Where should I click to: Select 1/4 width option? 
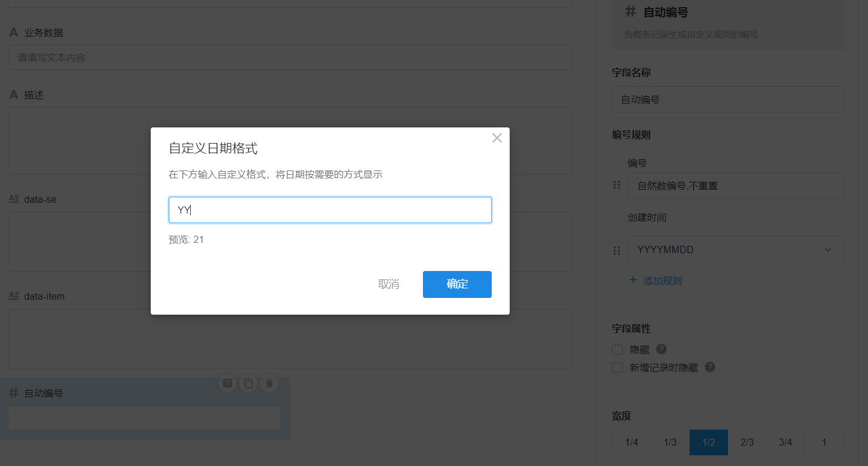[x=631, y=443]
